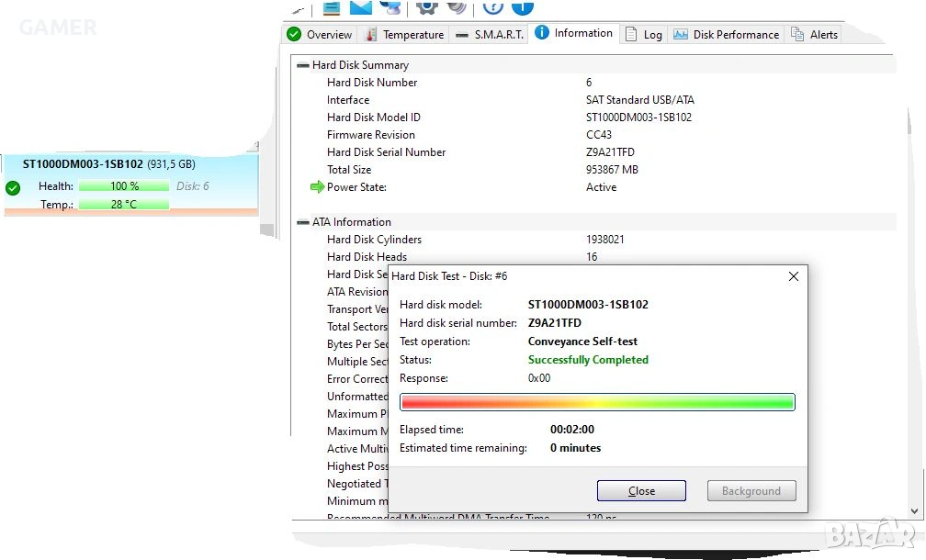The height and width of the screenshot is (560, 926).
Task: Click the help question mark toolbar icon
Action: click(x=493, y=6)
